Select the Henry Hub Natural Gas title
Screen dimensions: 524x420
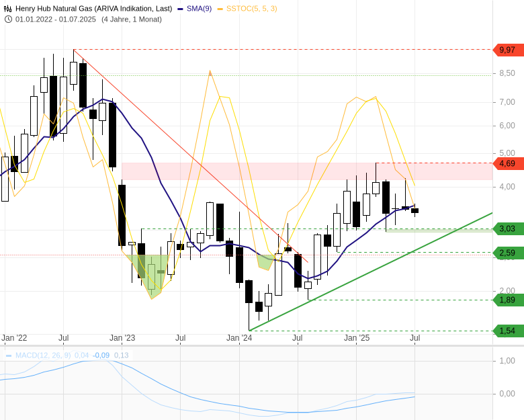pos(94,9)
